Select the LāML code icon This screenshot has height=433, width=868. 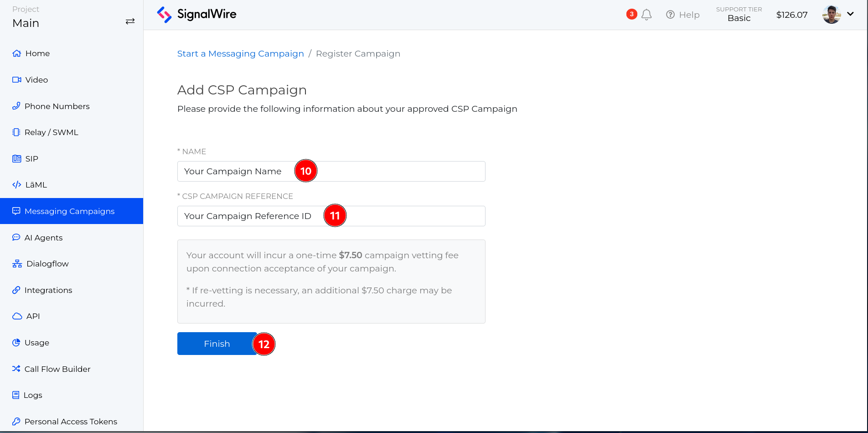[16, 184]
